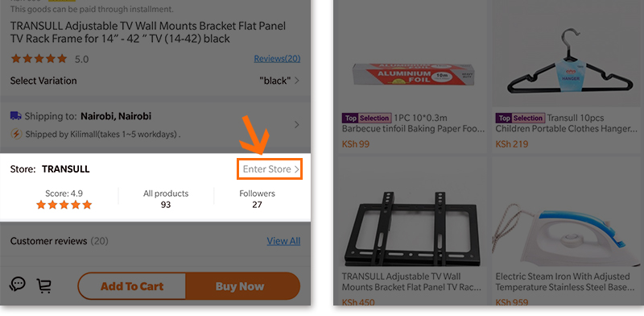Open the electric steam iron thumbnail

[568, 235]
